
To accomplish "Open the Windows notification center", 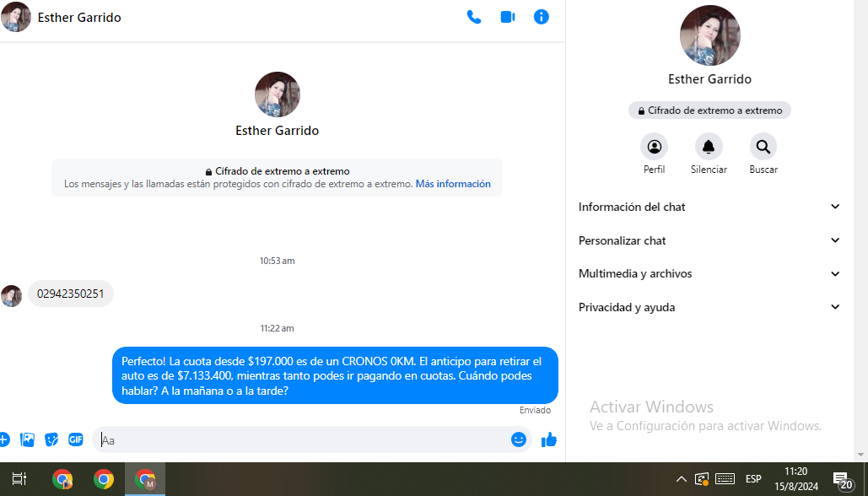I will [x=842, y=480].
